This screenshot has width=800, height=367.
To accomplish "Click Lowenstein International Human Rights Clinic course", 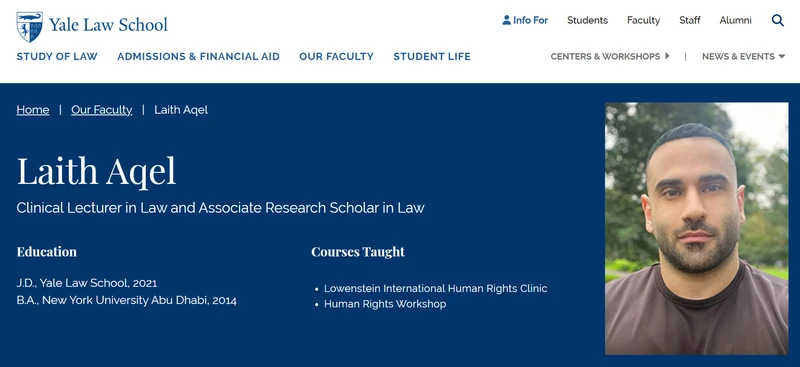I will pyautogui.click(x=435, y=288).
